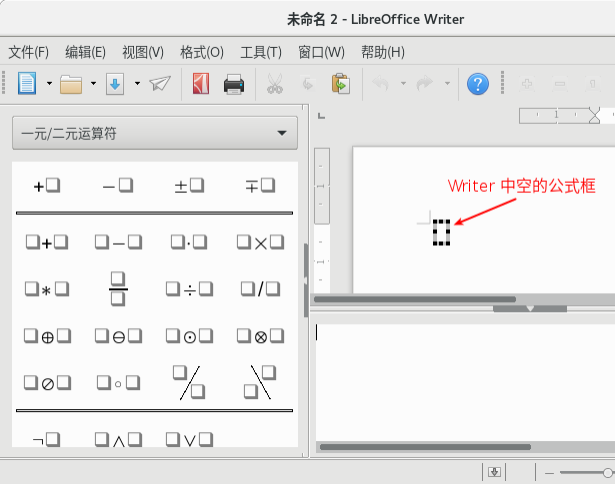This screenshot has width=615, height=484.
Task: Open the 编辑(E) menu
Action: (86, 52)
